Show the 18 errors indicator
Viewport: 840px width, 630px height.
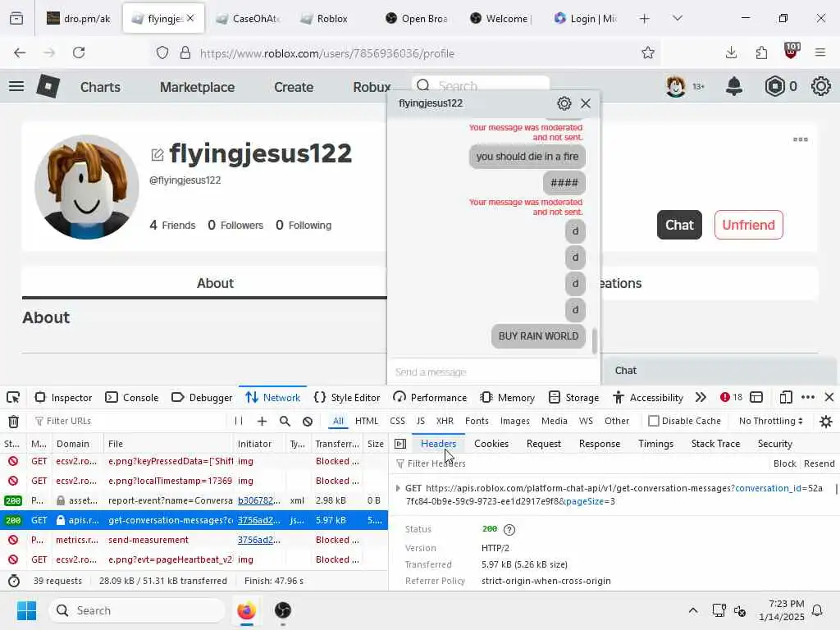(x=731, y=397)
